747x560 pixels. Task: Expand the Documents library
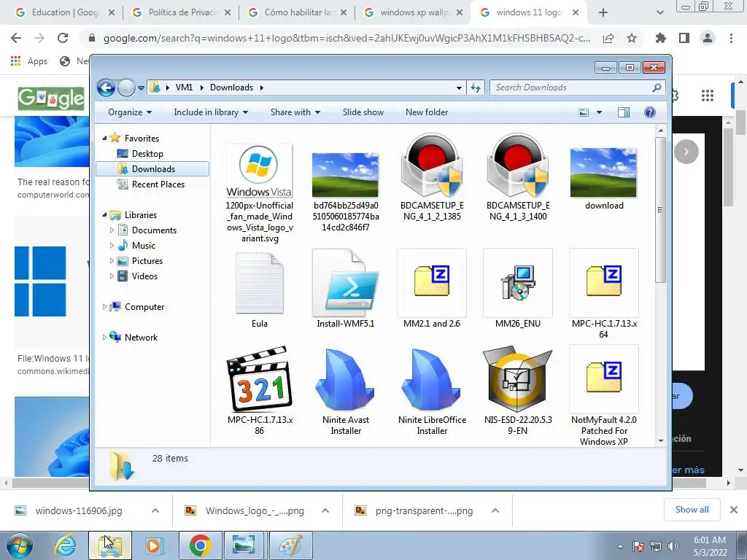click(112, 230)
